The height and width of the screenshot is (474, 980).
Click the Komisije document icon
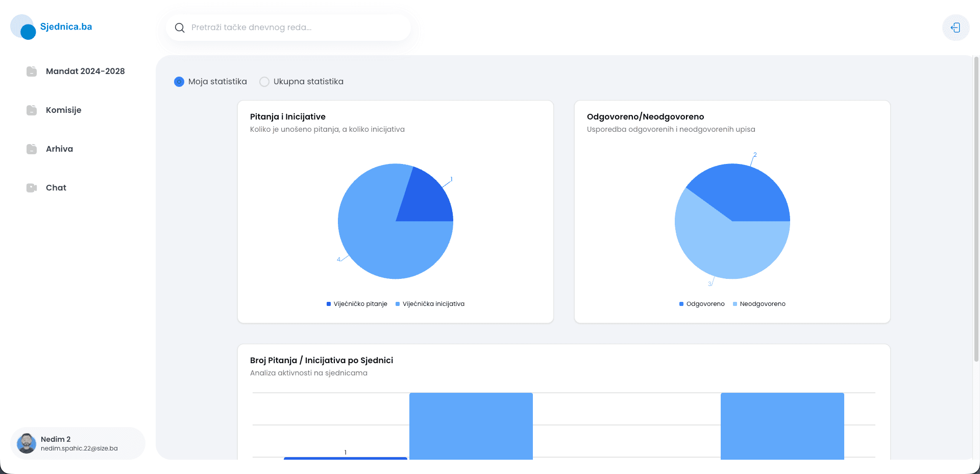click(32, 110)
